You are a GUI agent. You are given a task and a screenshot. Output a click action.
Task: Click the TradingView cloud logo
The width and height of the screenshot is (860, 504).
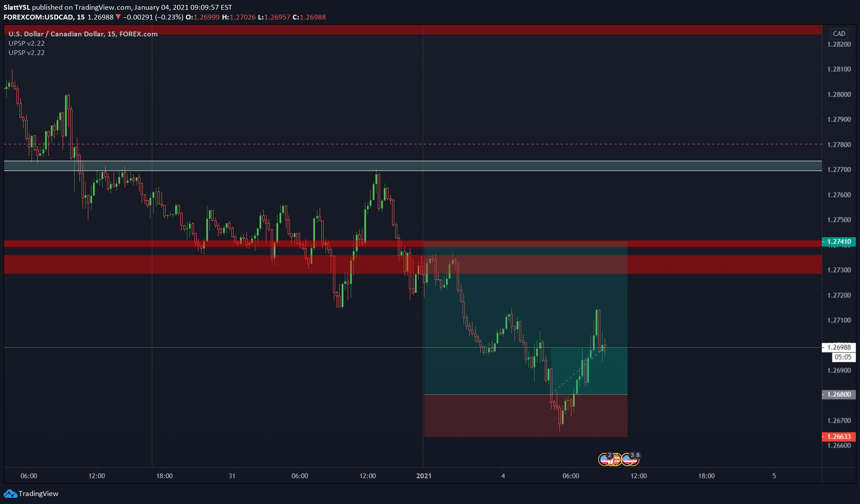tap(10, 493)
